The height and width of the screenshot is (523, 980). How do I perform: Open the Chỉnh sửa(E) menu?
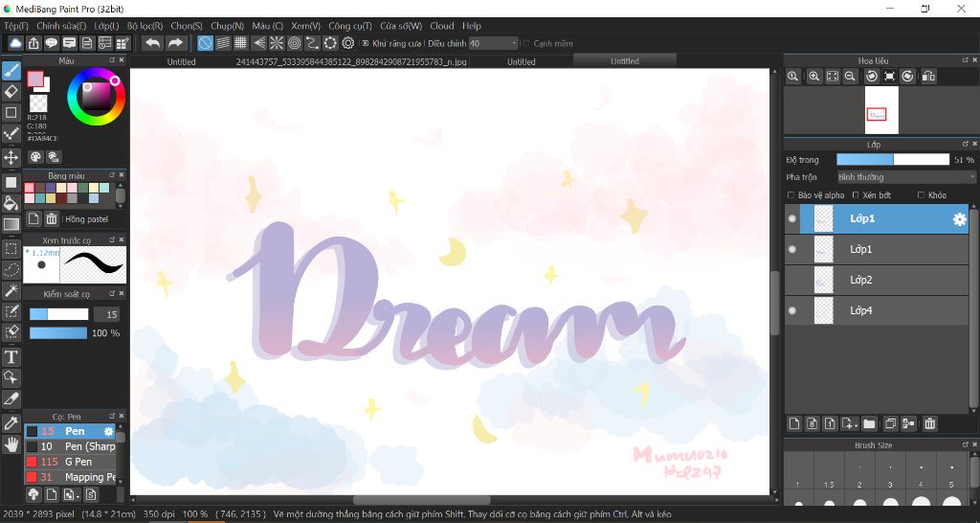[x=61, y=26]
